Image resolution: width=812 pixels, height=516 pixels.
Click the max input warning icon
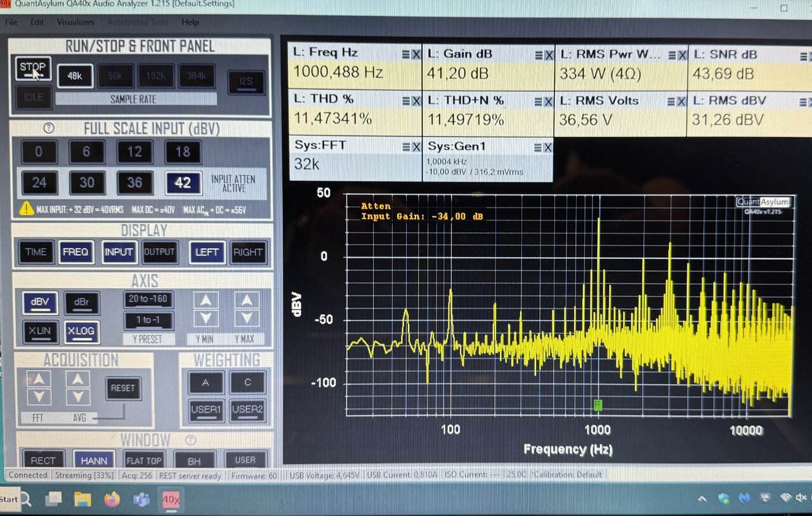coord(27,208)
